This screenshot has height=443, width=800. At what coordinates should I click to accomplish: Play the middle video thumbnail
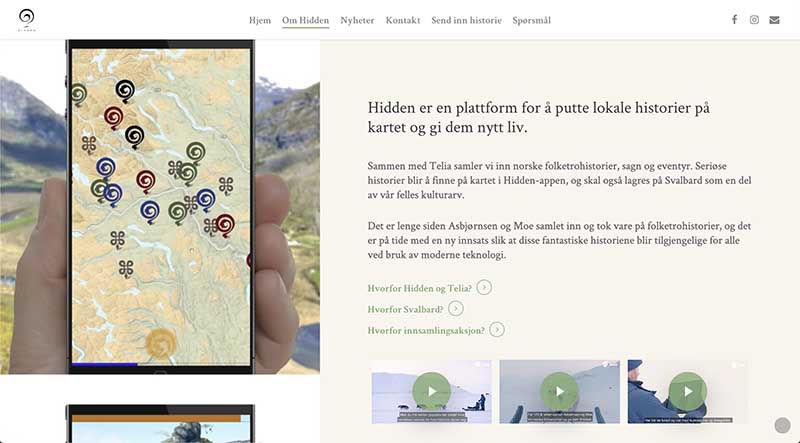(560, 391)
